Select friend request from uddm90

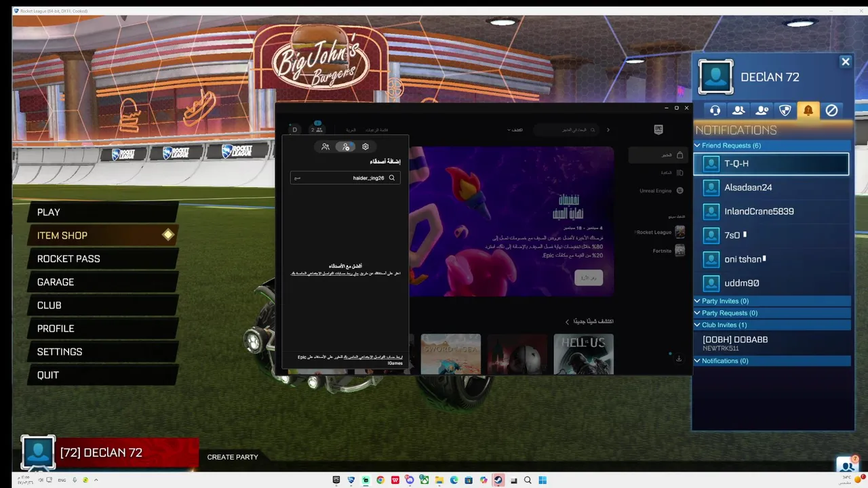click(x=772, y=283)
